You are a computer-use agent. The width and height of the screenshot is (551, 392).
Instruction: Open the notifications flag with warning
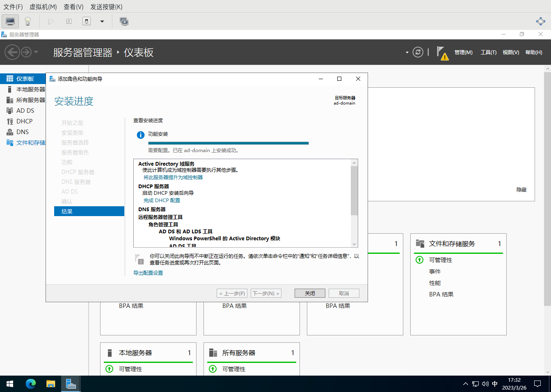pos(442,53)
